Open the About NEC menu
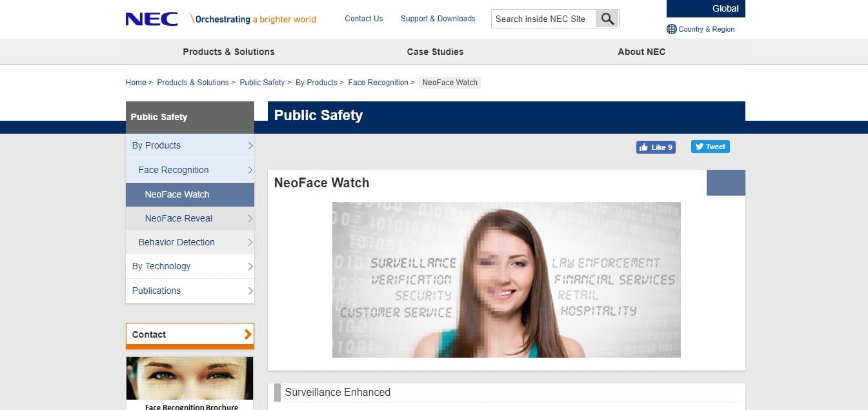868x410 pixels. pyautogui.click(x=641, y=52)
